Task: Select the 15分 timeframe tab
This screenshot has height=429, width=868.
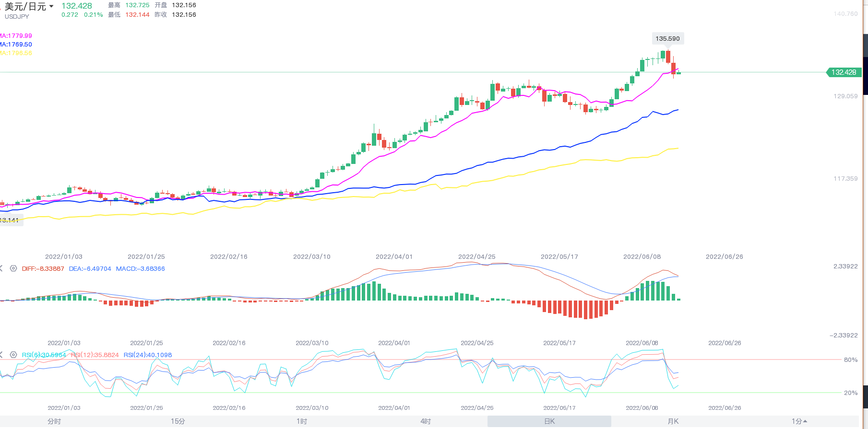Action: click(x=178, y=421)
